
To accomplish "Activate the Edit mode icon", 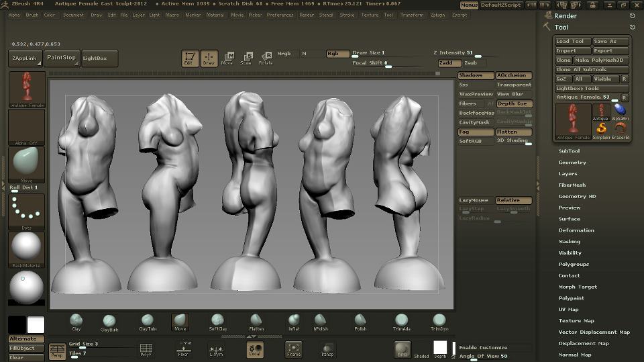I will point(190,58).
